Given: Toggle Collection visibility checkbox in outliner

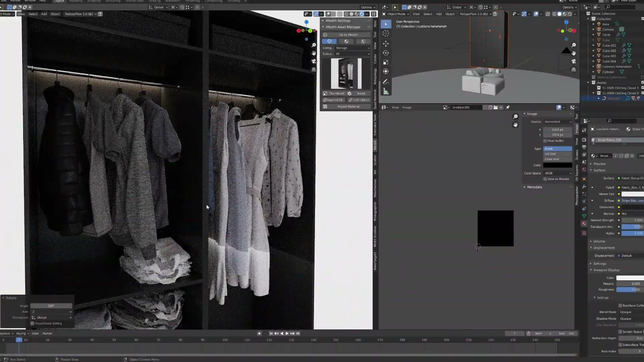Looking at the screenshot, I should 642,19.
